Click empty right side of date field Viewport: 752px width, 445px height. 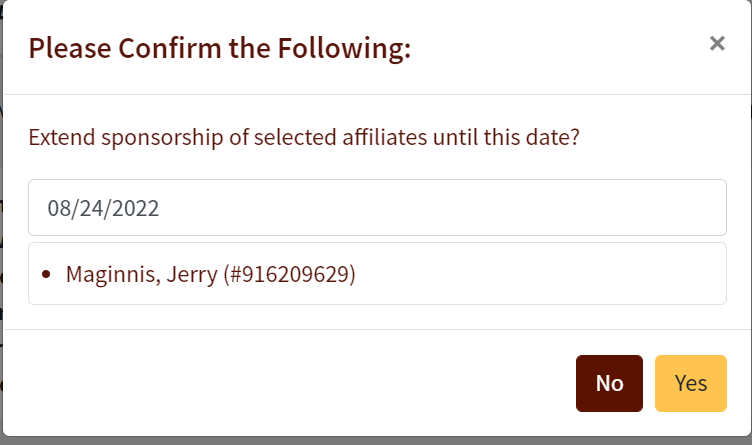550,208
